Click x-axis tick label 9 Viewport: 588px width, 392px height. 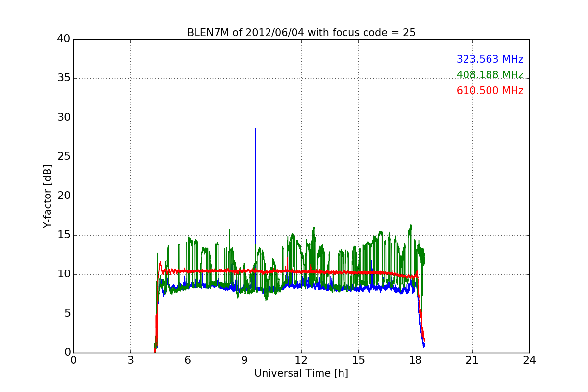click(245, 360)
